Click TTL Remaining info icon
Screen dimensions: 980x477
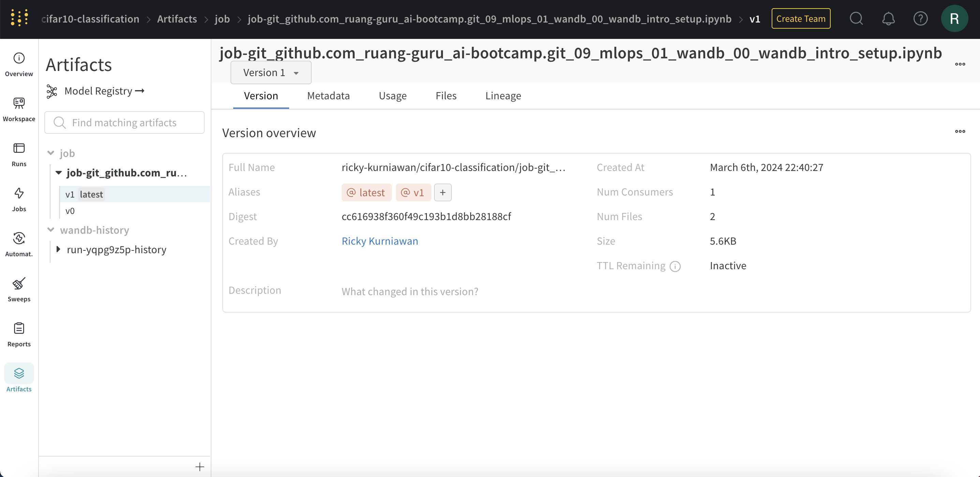675,266
